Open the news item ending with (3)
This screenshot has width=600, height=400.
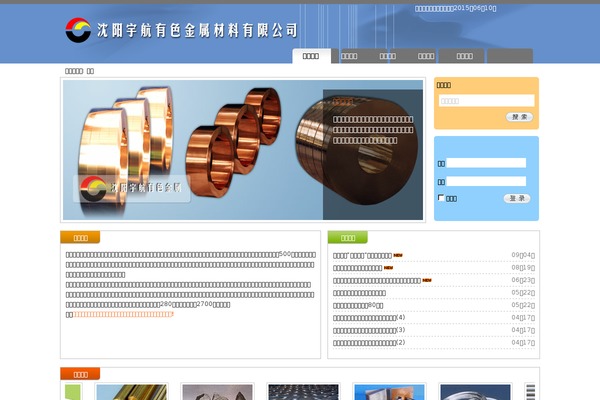(x=369, y=330)
